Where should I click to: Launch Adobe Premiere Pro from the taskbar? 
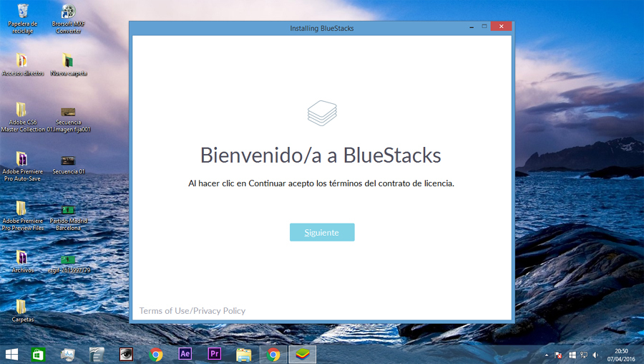click(x=214, y=354)
